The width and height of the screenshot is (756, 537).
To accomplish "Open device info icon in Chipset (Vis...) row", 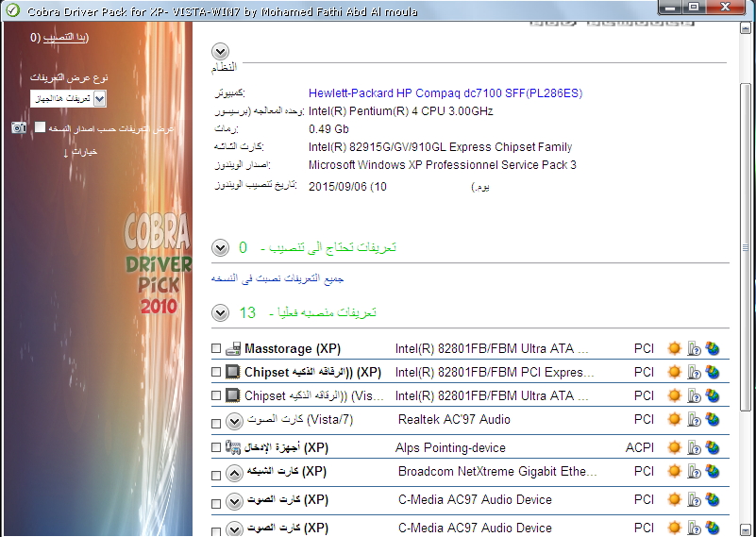I will click(694, 395).
